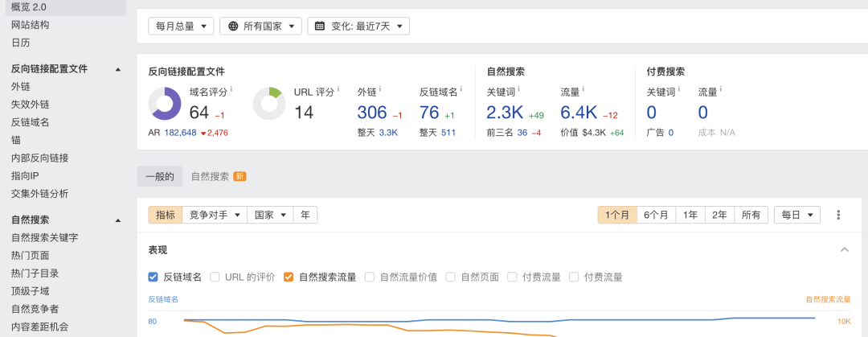Click info icon beside 自然搜索 关键词
Screen dimensions: 868x337
518,88
